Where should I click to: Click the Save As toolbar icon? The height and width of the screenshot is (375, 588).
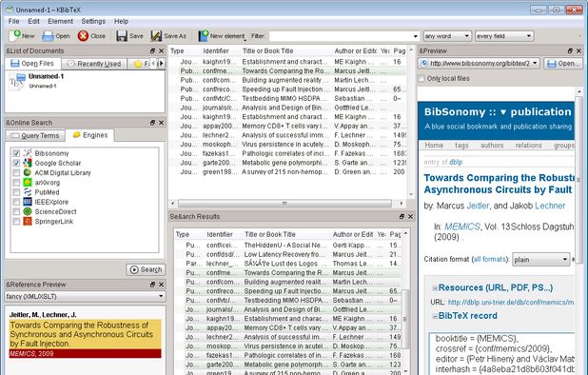[156, 36]
